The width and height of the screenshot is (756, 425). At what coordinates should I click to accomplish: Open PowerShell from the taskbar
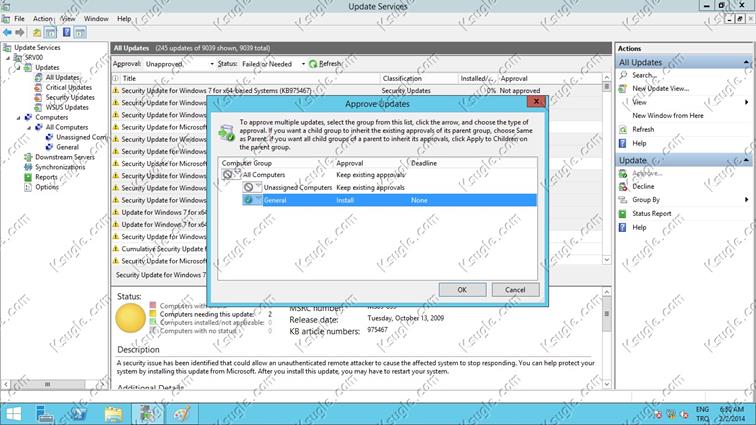point(78,414)
